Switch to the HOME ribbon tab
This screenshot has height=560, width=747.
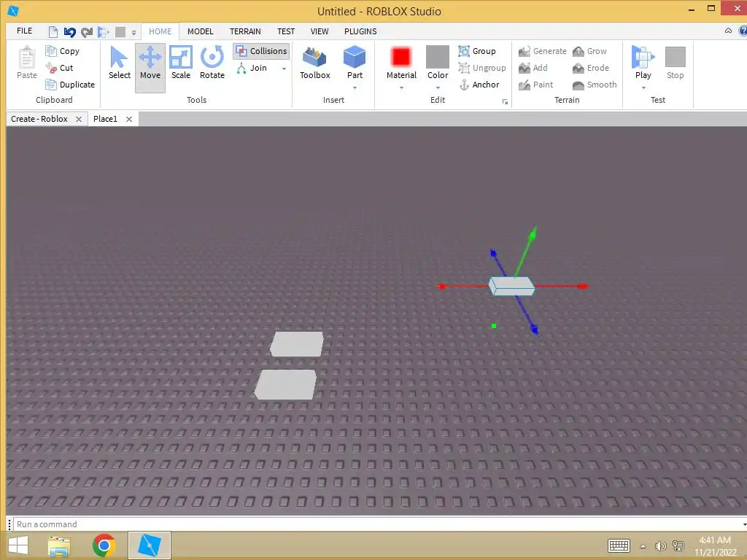[160, 31]
